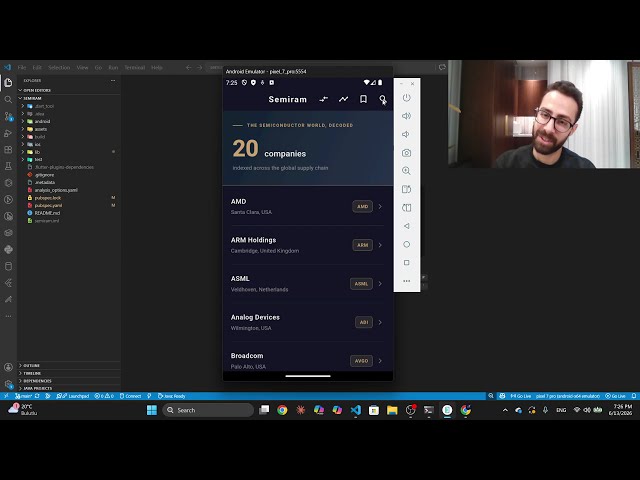Click the errors and warnings count in status bar

coord(104,396)
